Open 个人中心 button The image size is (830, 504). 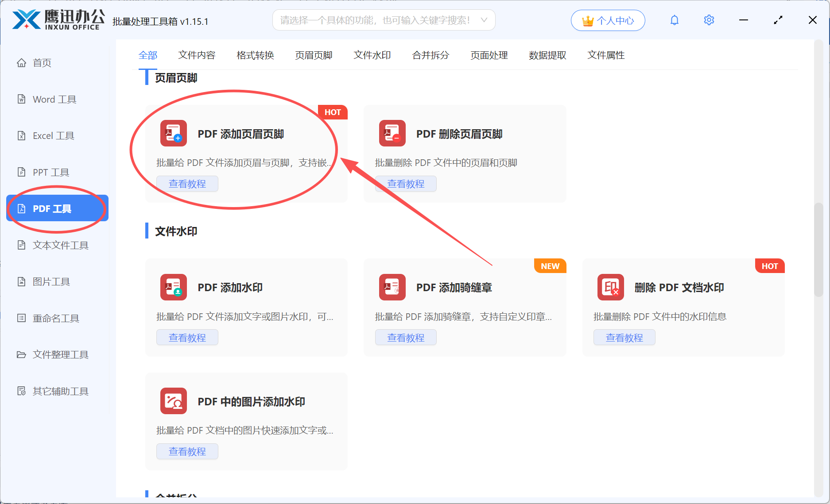pos(608,20)
